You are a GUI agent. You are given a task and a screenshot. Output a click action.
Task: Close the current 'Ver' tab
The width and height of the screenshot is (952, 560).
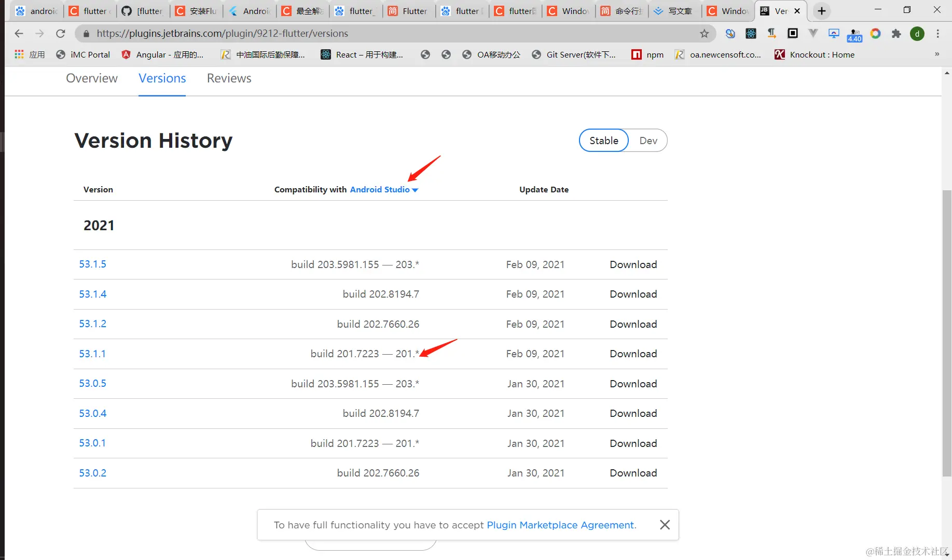[x=797, y=11]
